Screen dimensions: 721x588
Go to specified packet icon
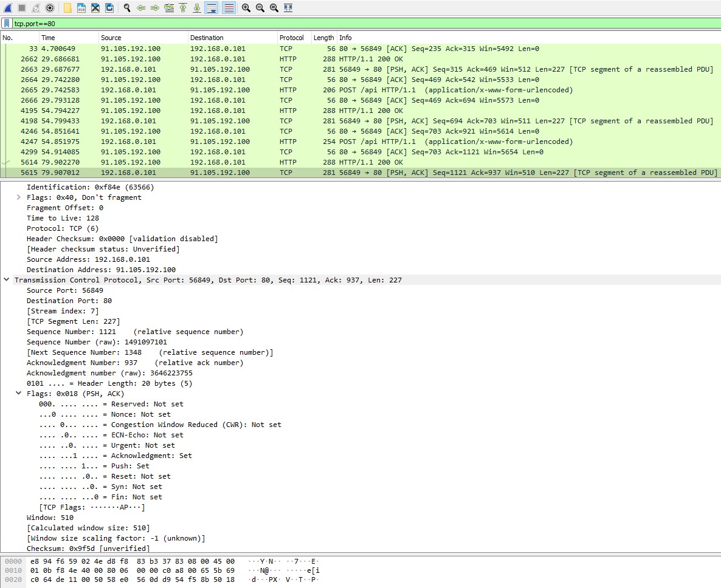click(x=169, y=8)
